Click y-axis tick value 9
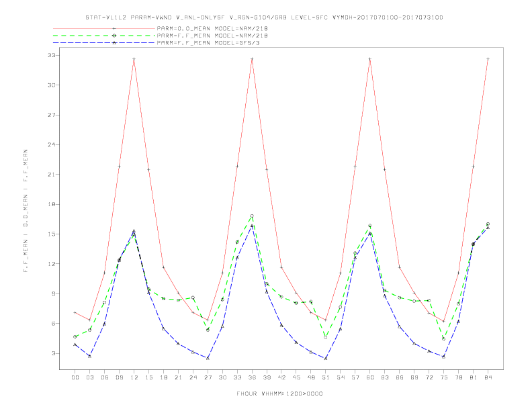This screenshot has height=411, width=532. tap(53, 293)
